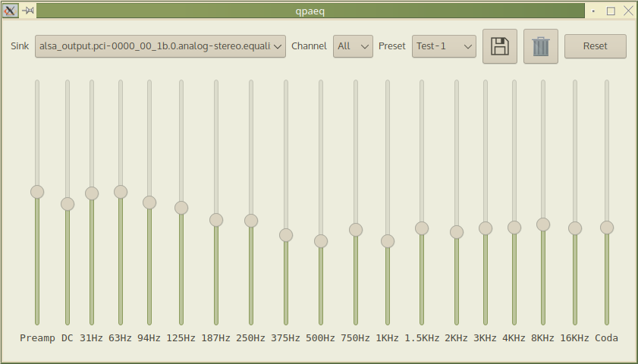Toggle the pin window icon

[x=27, y=11]
